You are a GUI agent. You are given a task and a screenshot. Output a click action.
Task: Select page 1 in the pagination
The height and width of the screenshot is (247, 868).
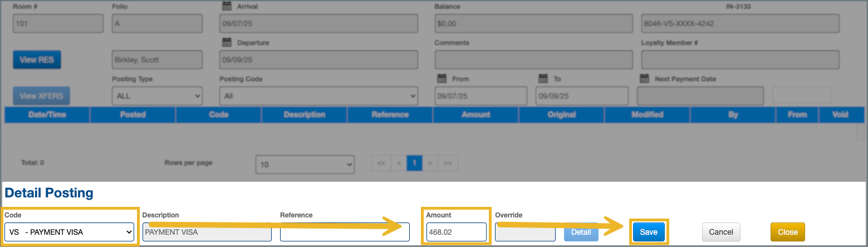pos(414,163)
